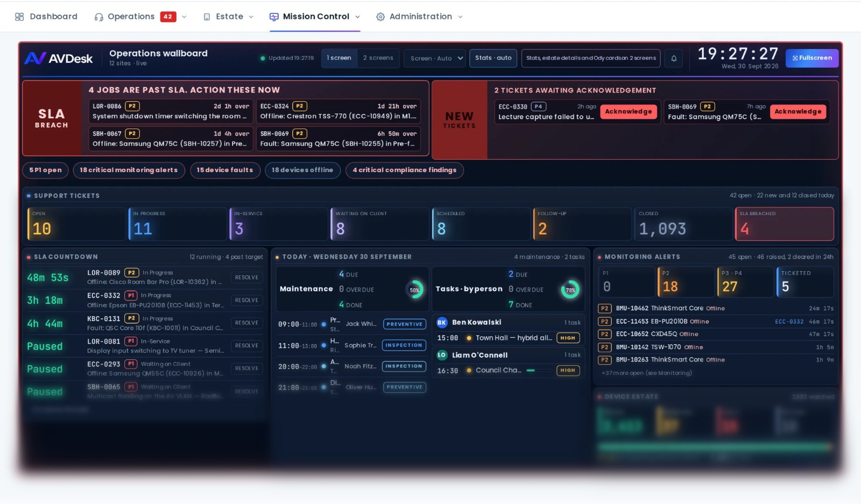
Task: Resolve job ECC-0332
Action: pos(246,300)
